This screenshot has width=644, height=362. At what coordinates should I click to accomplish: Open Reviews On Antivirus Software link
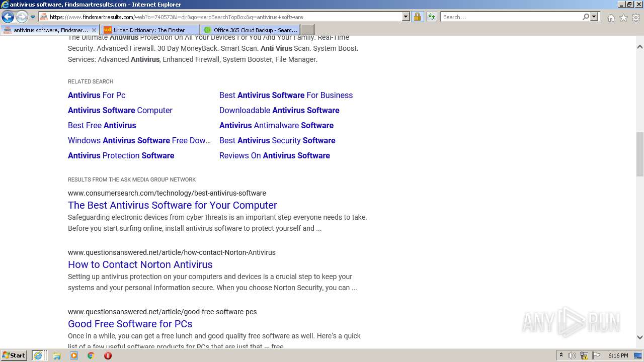(275, 155)
